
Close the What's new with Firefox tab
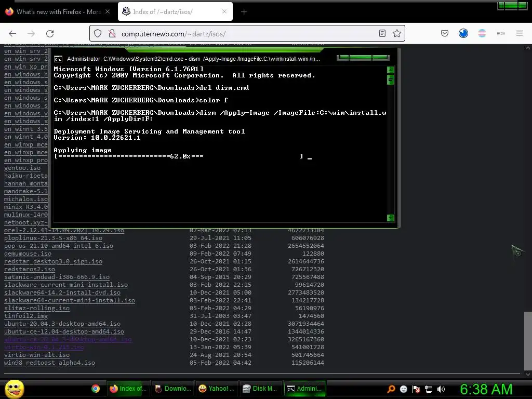coord(108,11)
